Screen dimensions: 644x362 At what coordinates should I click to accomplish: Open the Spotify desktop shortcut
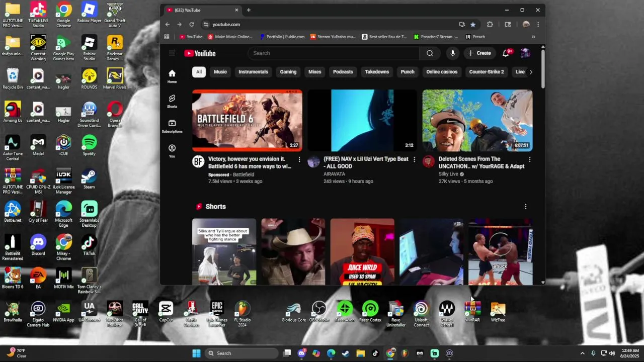click(x=89, y=146)
